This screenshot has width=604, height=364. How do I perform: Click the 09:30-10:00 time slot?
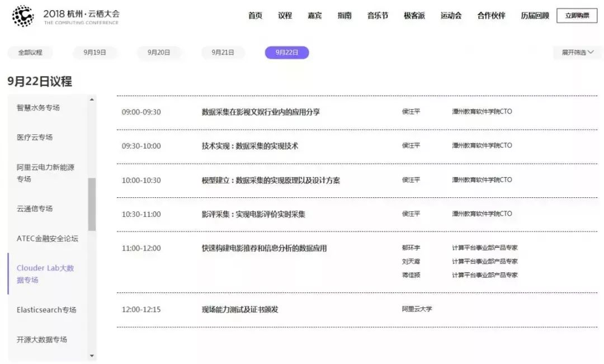point(141,146)
